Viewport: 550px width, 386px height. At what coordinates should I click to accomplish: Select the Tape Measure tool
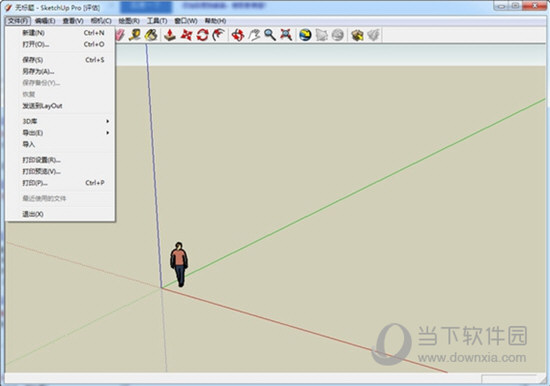pos(134,35)
